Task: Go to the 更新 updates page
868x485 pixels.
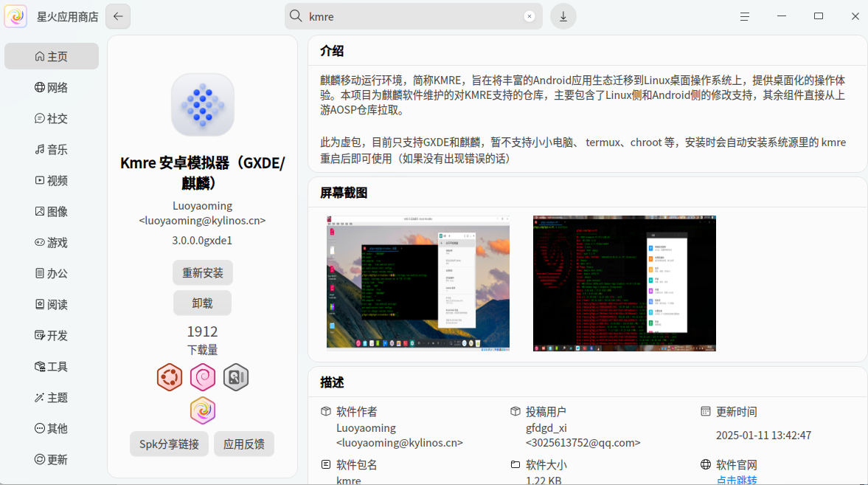Action: coord(52,459)
